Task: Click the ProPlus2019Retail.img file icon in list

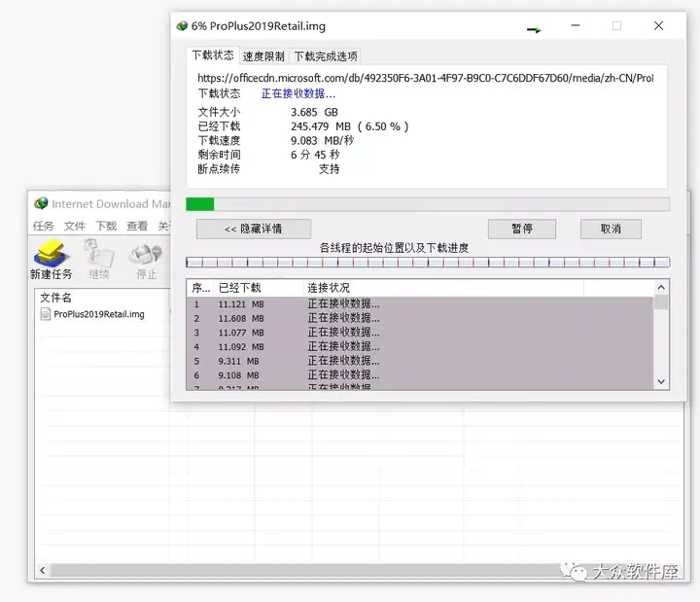Action: (45, 314)
